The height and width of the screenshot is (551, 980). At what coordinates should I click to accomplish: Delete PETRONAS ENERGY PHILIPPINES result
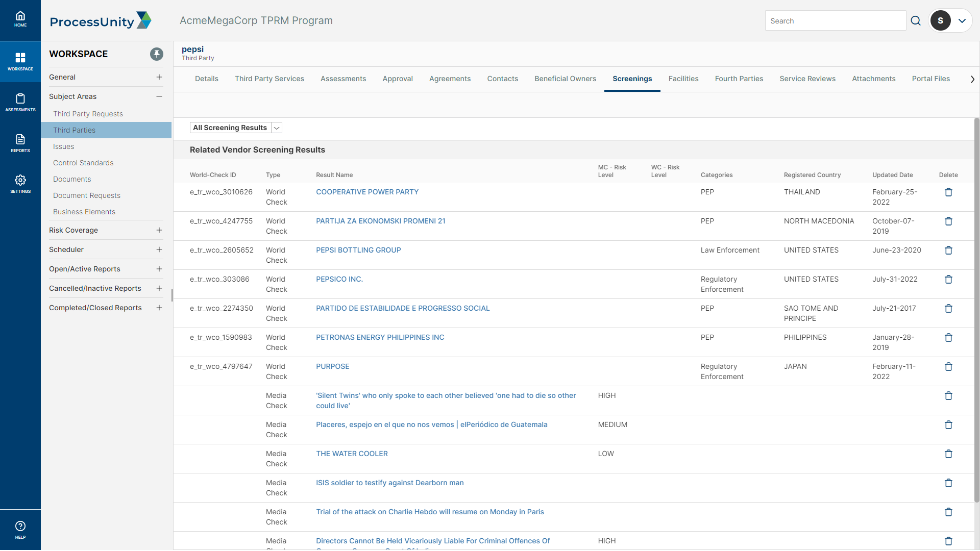[x=948, y=338]
